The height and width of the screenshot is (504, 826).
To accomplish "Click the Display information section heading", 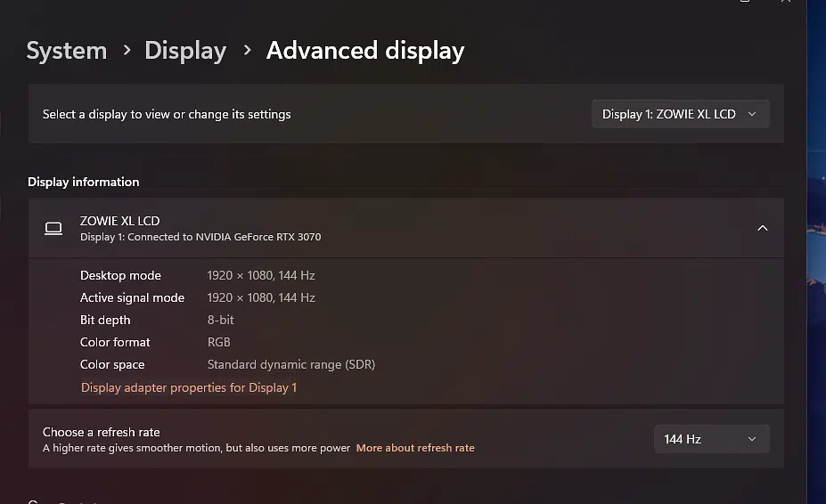I will coord(84,182).
